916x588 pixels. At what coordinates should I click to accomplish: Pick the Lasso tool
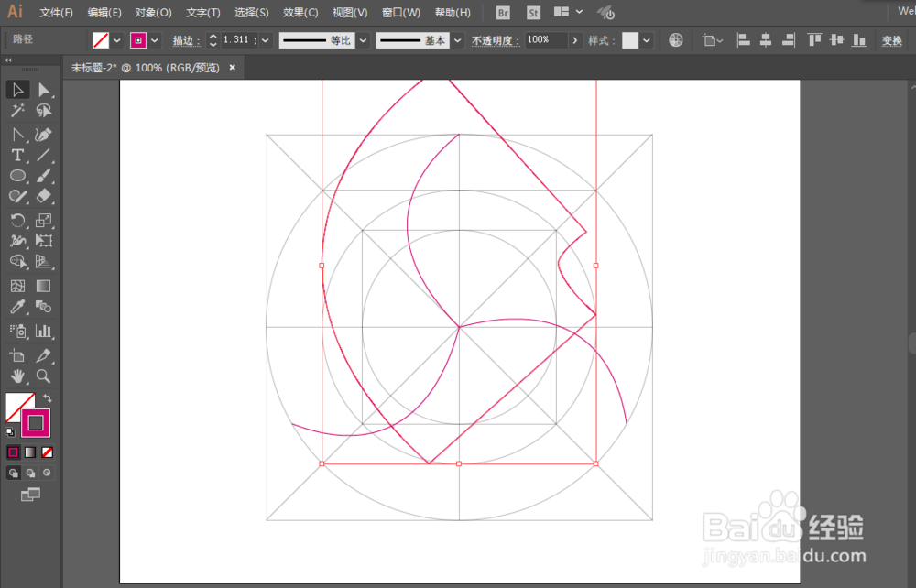point(44,110)
